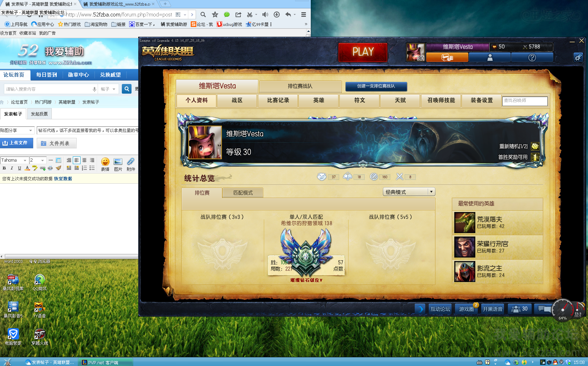
Task: Select the 匹配模式 stats tab
Action: pyautogui.click(x=243, y=193)
